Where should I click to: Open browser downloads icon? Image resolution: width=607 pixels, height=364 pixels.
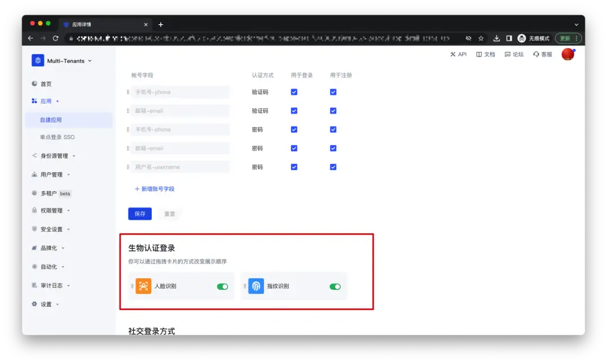point(496,38)
